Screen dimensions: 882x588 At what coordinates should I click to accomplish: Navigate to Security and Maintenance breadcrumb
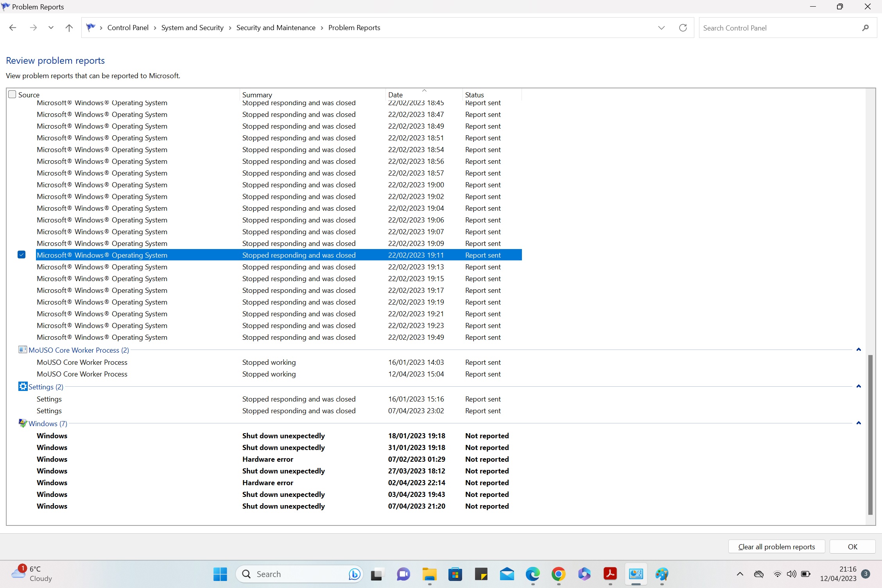tap(276, 28)
